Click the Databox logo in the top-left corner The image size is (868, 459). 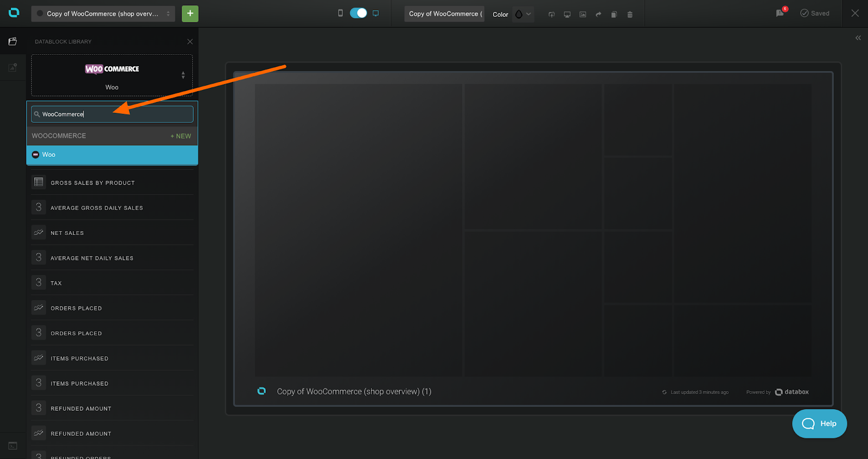tap(14, 13)
